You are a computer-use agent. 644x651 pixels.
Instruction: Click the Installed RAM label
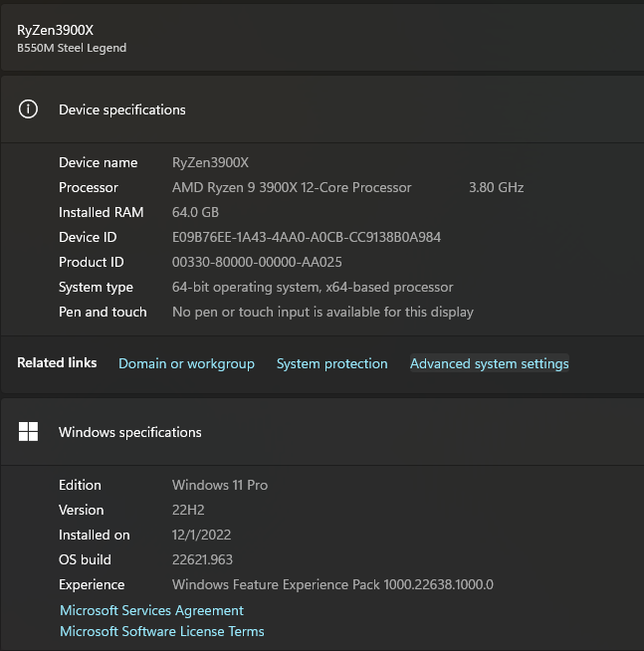tap(101, 212)
